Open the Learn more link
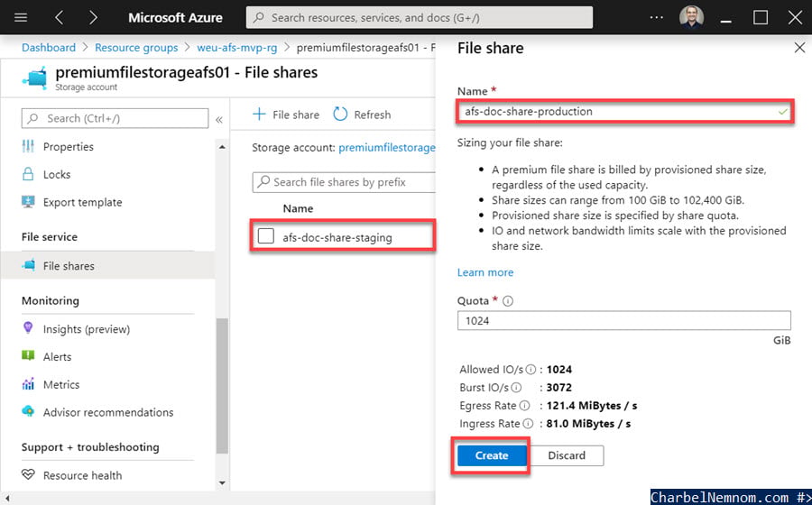Image resolution: width=812 pixels, height=505 pixels. pyautogui.click(x=485, y=272)
